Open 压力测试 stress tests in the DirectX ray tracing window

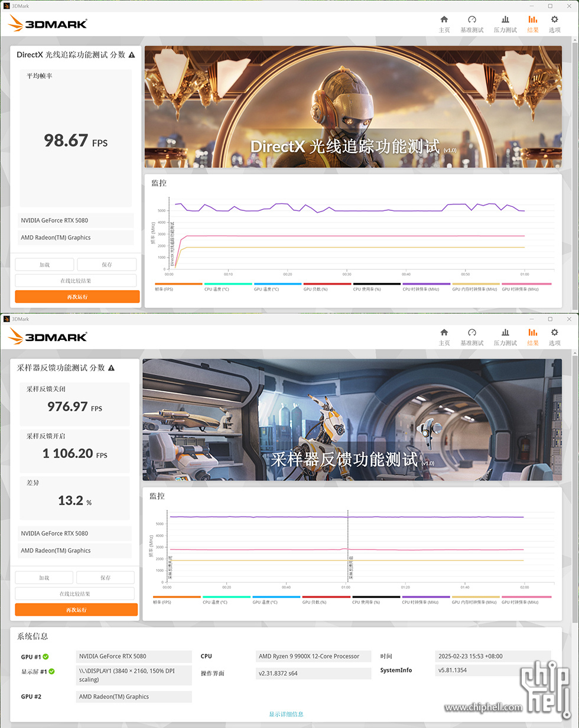tap(505, 24)
